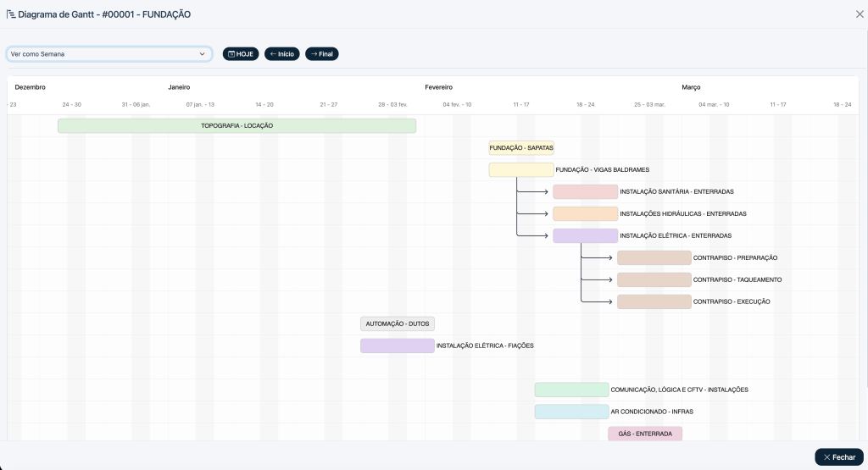Click the Dezembro month header
The image size is (868, 470).
pos(30,87)
